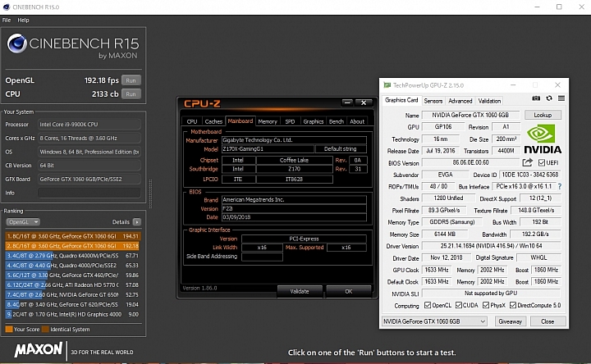This screenshot has height=364, width=591.
Task: Minimize the CPU-Z window
Action: 347,102
